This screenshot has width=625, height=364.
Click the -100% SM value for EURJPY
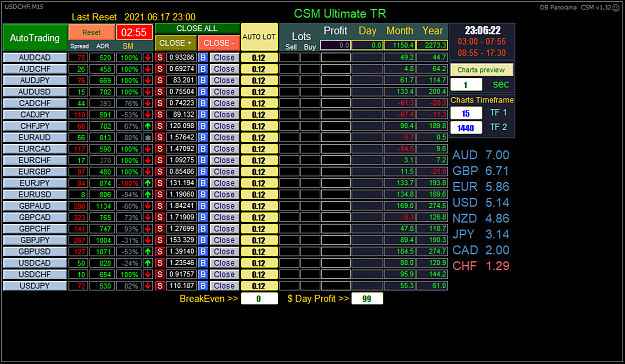click(128, 183)
